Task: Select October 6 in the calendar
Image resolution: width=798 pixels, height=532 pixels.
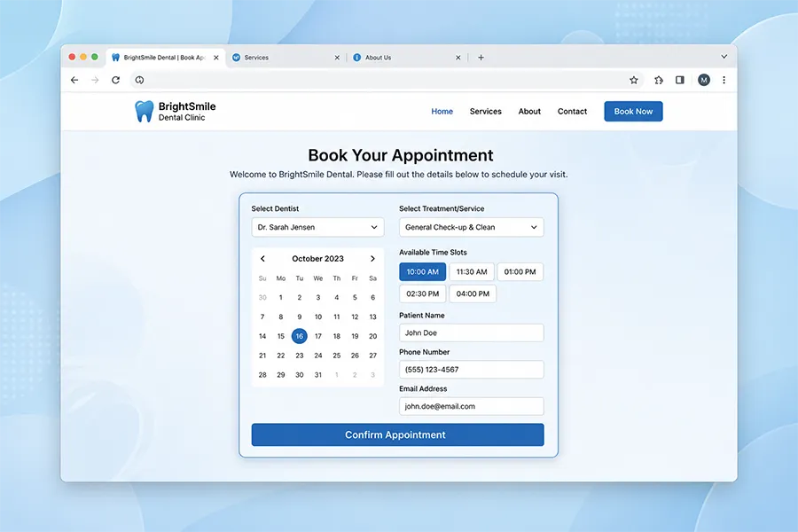Action: [373, 297]
